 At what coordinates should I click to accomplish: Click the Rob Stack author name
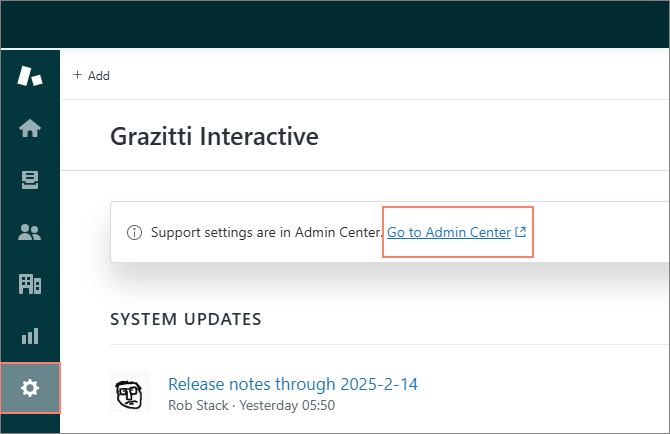click(x=198, y=405)
